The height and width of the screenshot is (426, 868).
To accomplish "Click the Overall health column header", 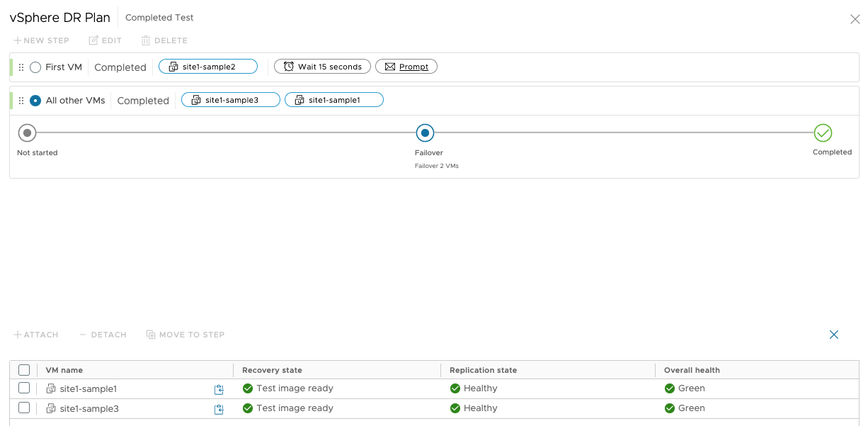I will (692, 370).
